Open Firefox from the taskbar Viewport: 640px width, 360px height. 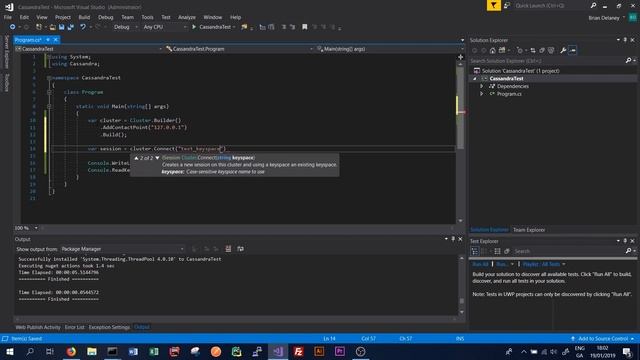71,351
